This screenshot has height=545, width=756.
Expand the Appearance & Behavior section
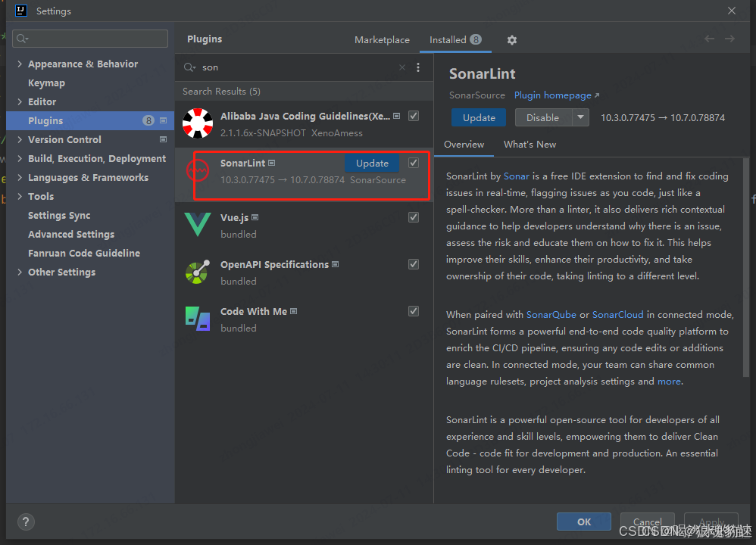coord(20,64)
